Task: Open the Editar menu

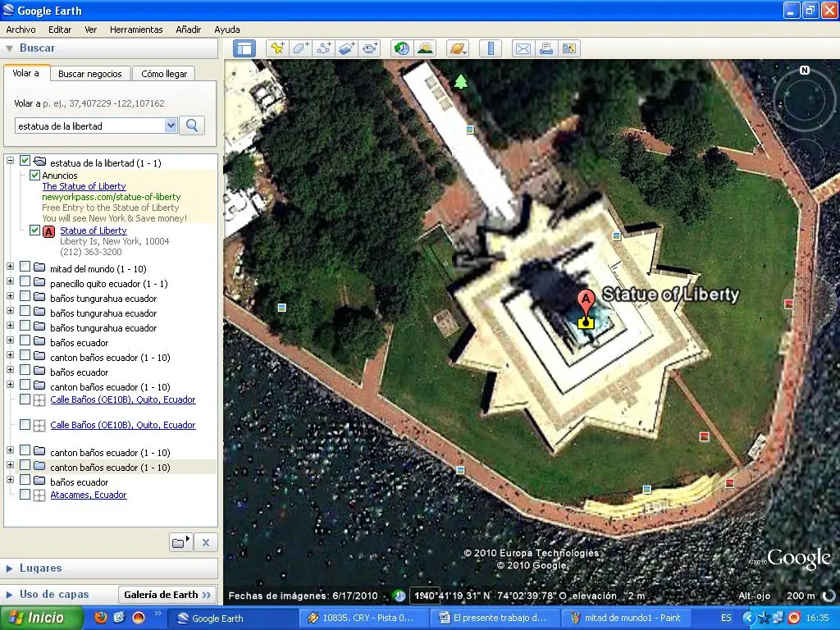Action: [60, 30]
